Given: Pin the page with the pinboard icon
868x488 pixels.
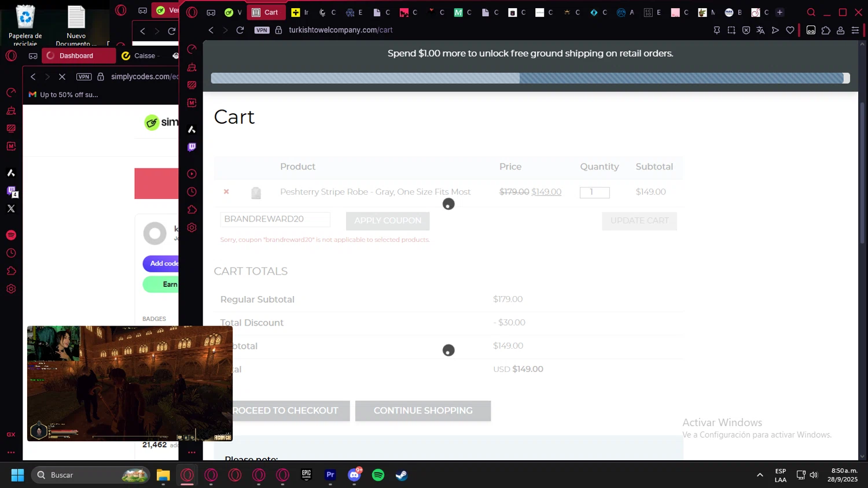Looking at the screenshot, I should click(x=717, y=30).
